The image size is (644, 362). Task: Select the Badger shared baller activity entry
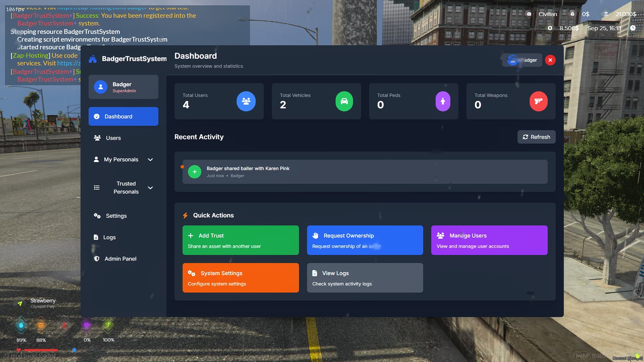365,172
